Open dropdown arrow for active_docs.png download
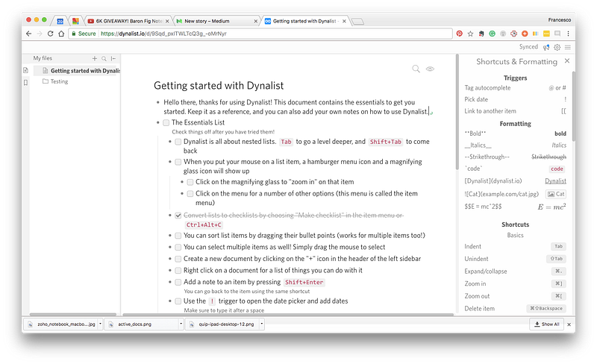Image resolution: width=597 pixels, height=364 pixels. [x=181, y=324]
